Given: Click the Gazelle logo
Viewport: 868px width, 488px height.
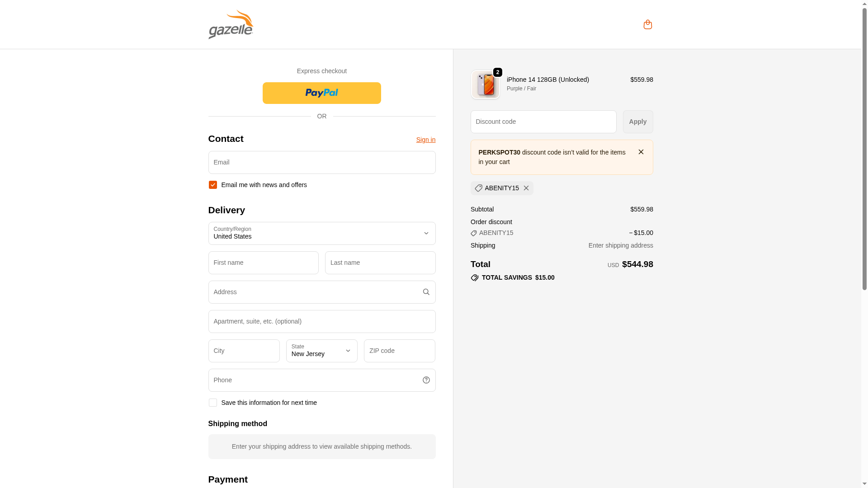Looking at the screenshot, I should [231, 24].
